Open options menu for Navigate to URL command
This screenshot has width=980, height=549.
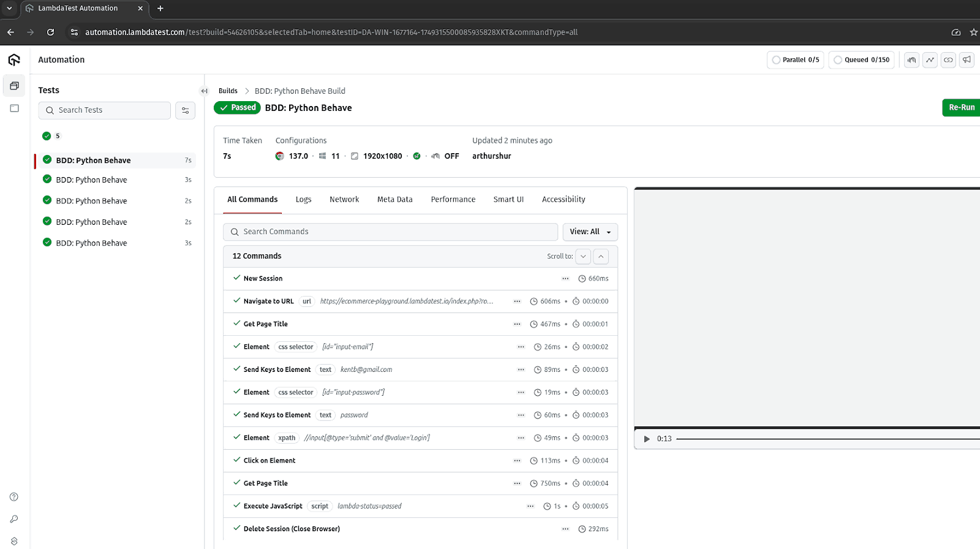[x=517, y=301]
